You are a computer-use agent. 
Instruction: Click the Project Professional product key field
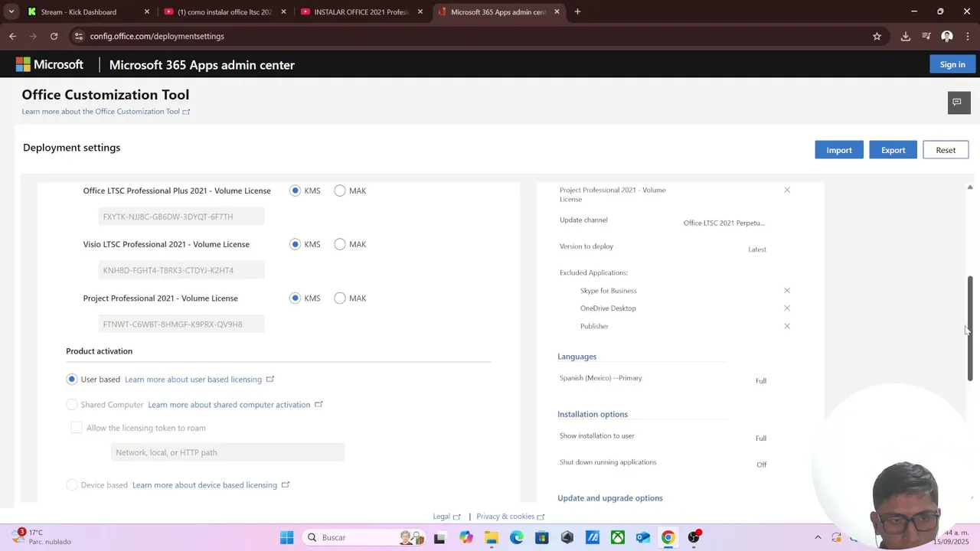point(181,324)
